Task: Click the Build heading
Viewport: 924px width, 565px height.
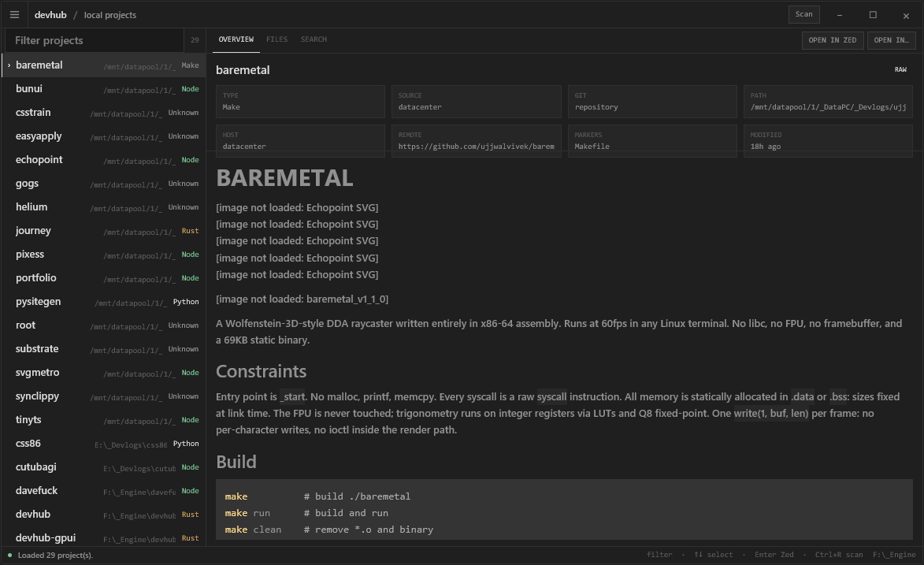Action: coord(236,461)
